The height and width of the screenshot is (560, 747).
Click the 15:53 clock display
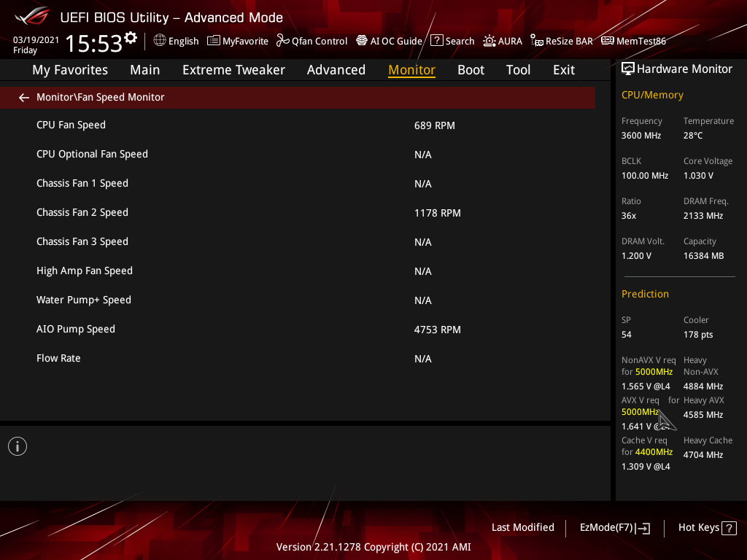point(93,43)
